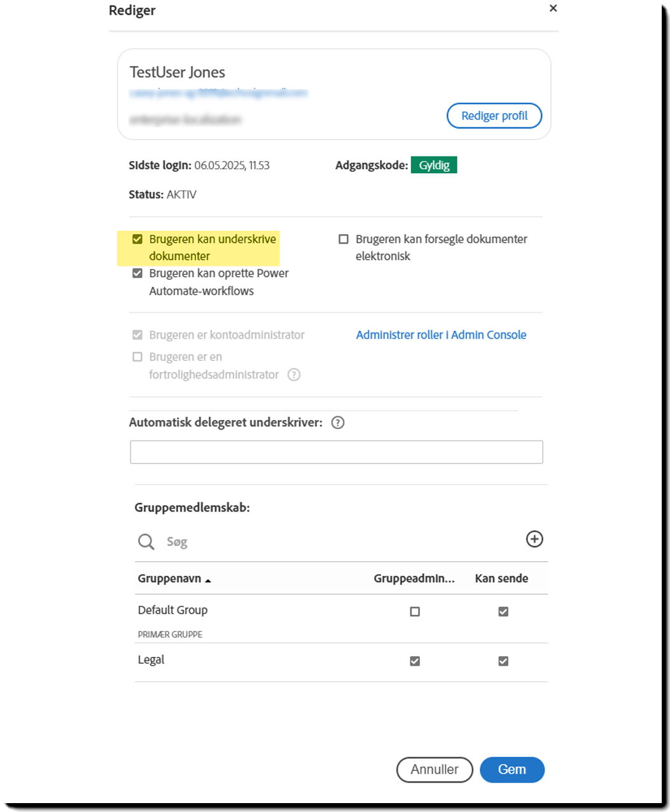
Task: Enable 'Brugeren kan forsegle dokumenter elektronisk' checkbox
Action: tap(344, 239)
